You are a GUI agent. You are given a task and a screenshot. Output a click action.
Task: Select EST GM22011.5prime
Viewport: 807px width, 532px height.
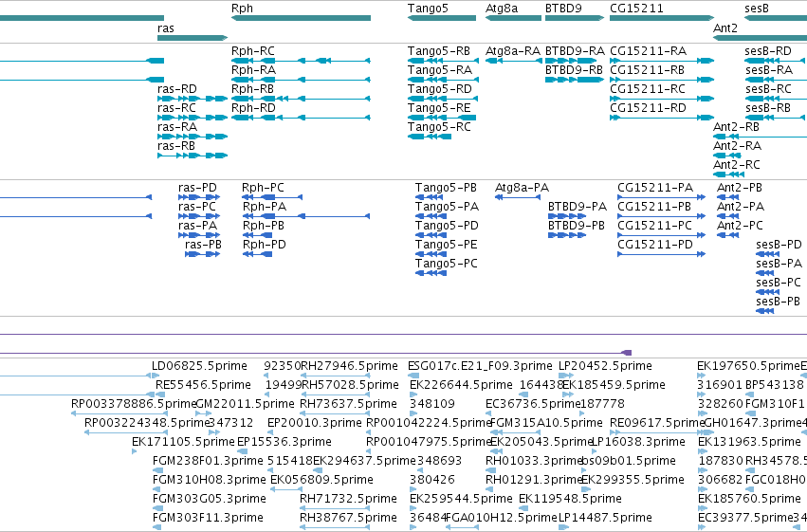pos(245,404)
